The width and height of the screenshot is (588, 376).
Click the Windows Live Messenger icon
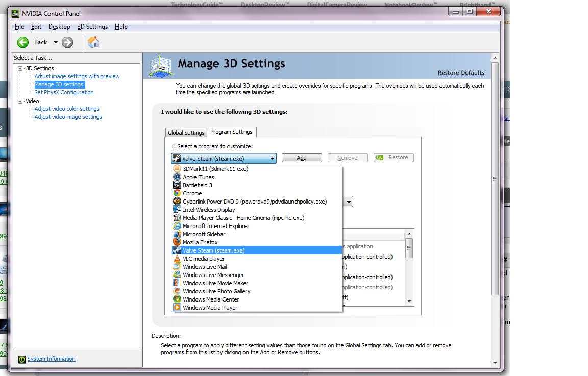(x=177, y=275)
